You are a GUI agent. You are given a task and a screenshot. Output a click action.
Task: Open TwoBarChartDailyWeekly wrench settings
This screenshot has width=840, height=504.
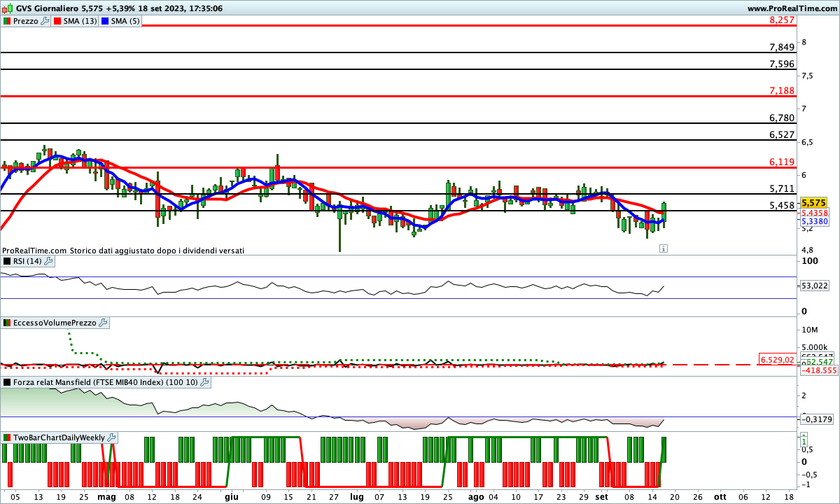[112, 437]
